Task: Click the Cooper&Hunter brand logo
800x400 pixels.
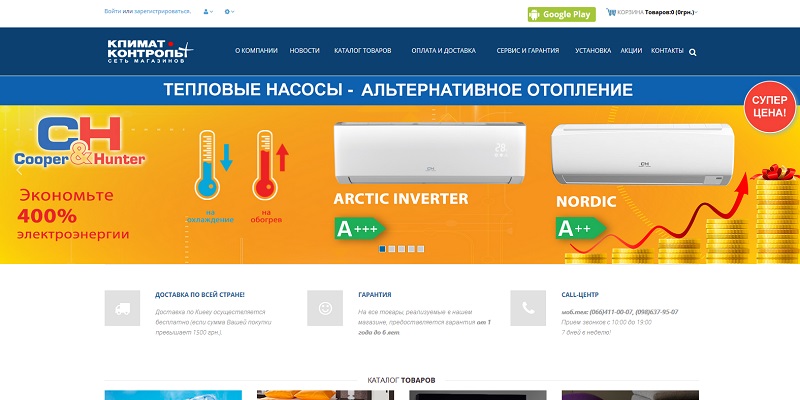Action: pos(80,141)
